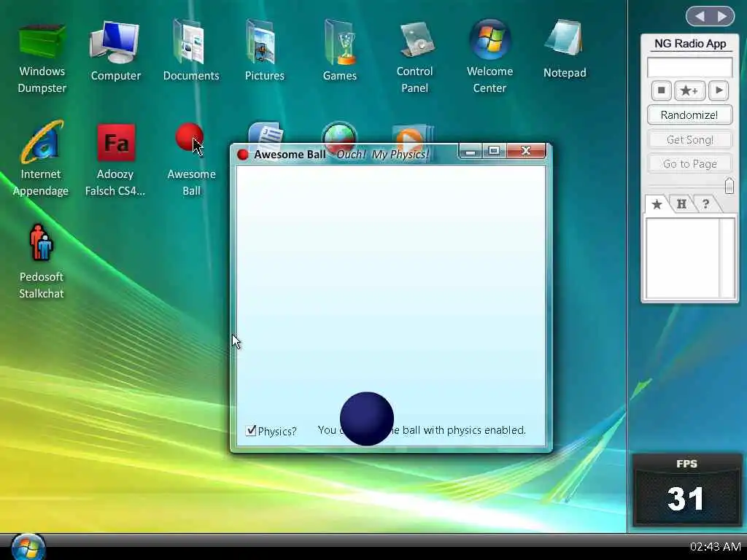
Task: Click the red ball icon in window title bar
Action: (x=243, y=155)
